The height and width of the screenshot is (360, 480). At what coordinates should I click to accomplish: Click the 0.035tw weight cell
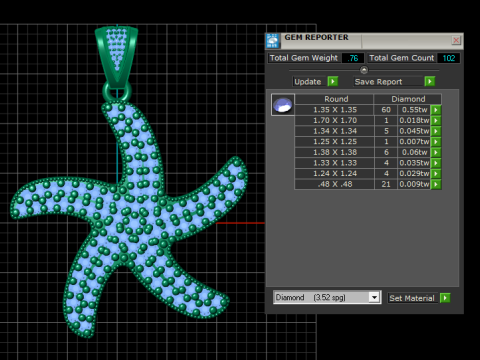(414, 163)
